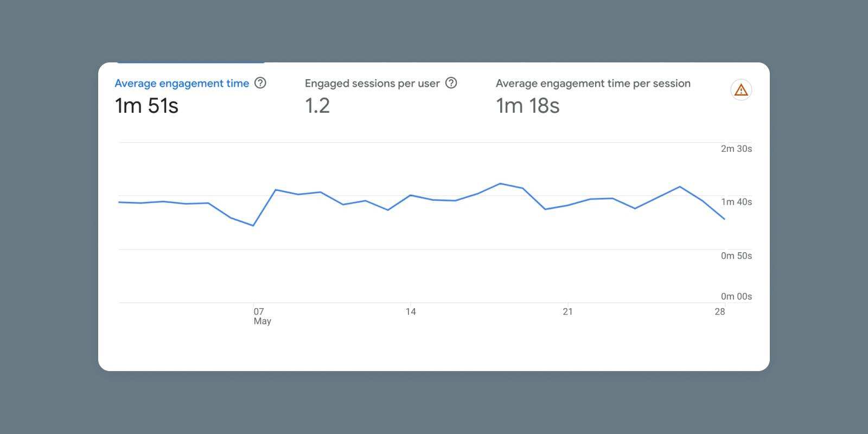Click the 1m 51s metric value
Image resolution: width=868 pixels, height=434 pixels.
click(146, 106)
